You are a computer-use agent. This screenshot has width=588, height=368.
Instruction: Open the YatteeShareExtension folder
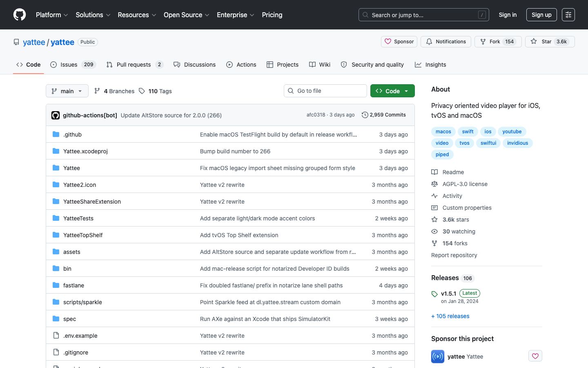point(92,202)
